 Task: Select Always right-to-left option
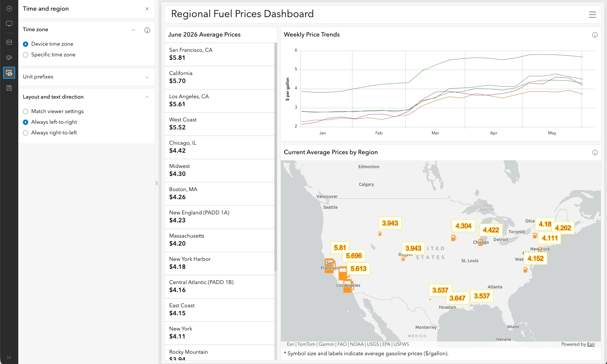point(26,133)
